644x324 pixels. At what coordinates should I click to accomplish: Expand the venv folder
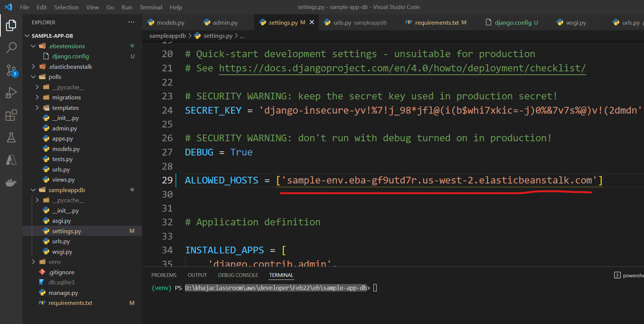(x=33, y=262)
